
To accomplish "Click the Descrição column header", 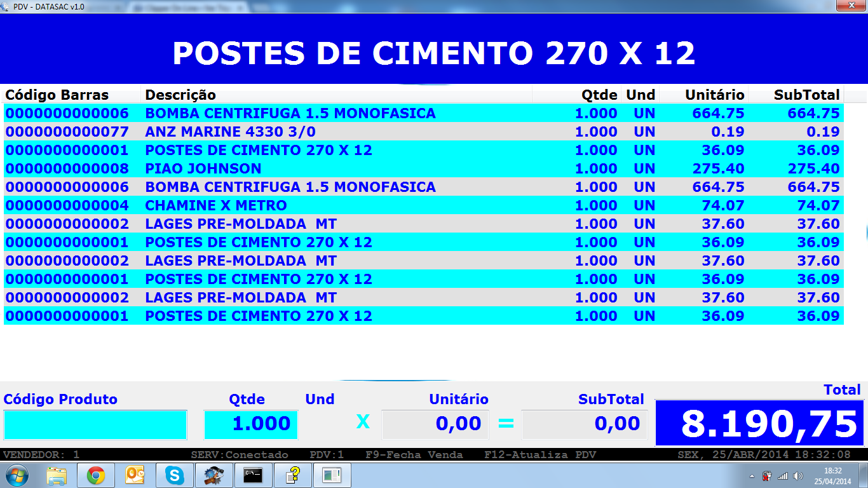I will tap(180, 95).
